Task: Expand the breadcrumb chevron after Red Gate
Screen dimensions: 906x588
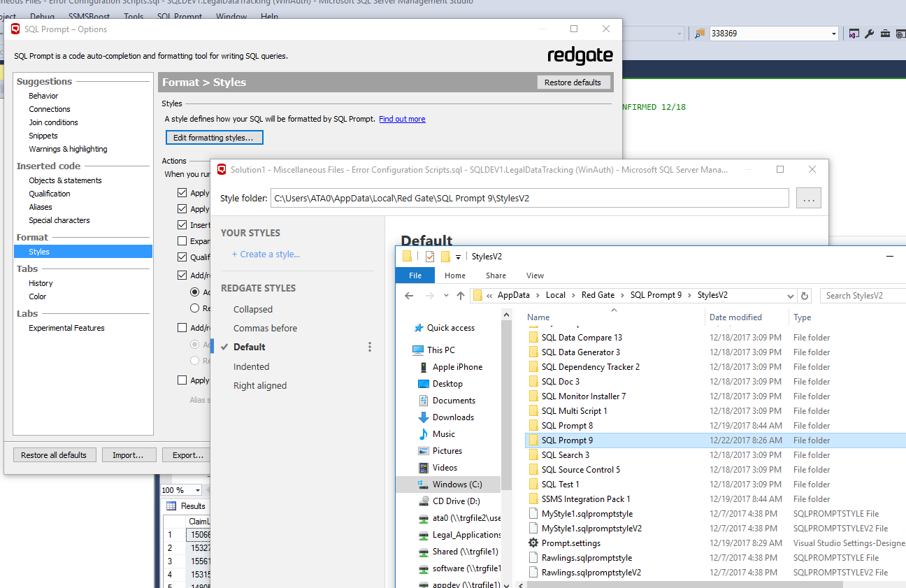Action: [x=623, y=296]
